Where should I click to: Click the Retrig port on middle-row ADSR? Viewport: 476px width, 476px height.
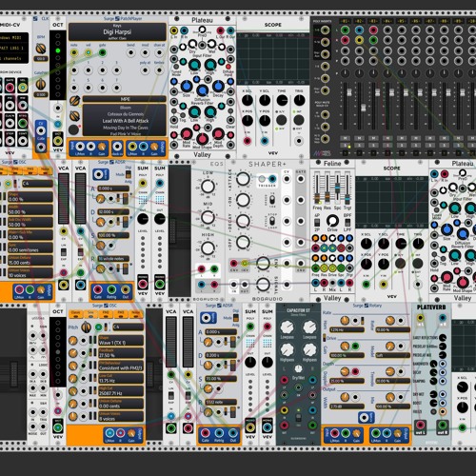[111, 289]
